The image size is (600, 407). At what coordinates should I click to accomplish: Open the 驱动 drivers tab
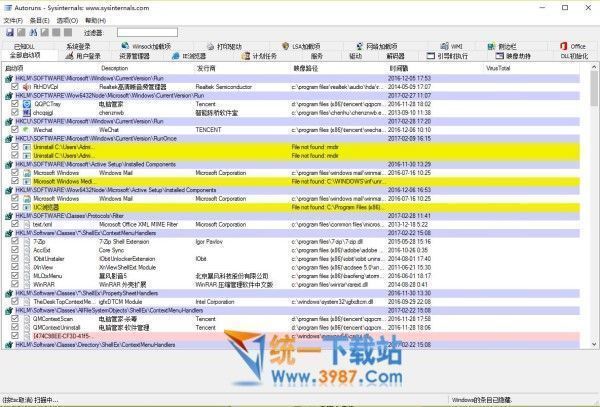pos(355,56)
